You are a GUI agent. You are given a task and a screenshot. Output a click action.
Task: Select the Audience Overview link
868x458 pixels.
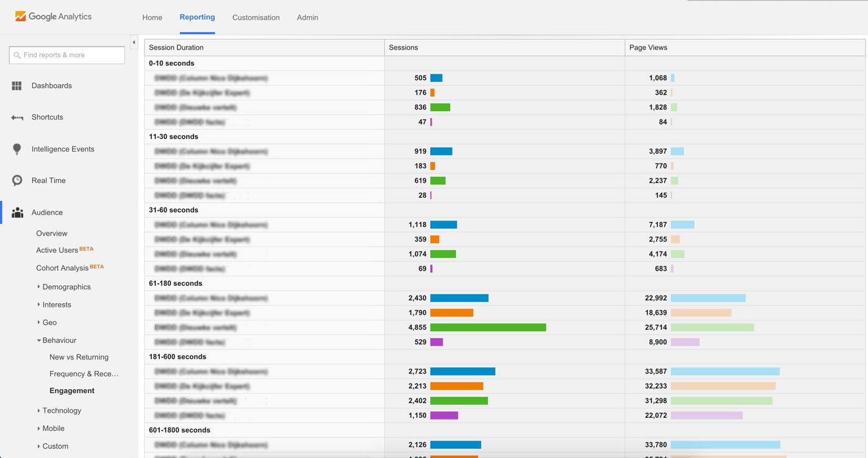pos(51,234)
